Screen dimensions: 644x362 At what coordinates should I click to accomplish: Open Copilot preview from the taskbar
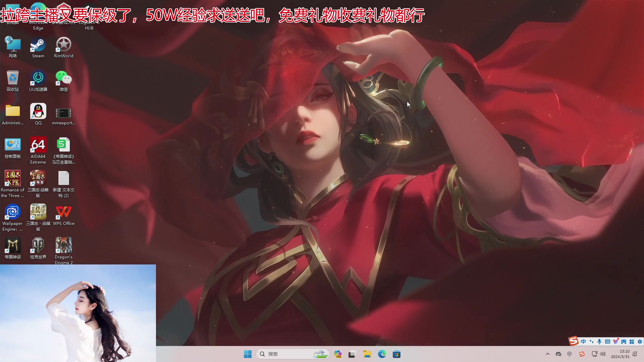[x=338, y=354]
